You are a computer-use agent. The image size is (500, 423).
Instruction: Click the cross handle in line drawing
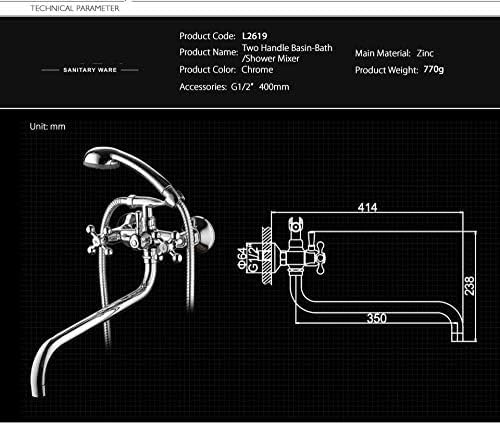click(x=320, y=258)
